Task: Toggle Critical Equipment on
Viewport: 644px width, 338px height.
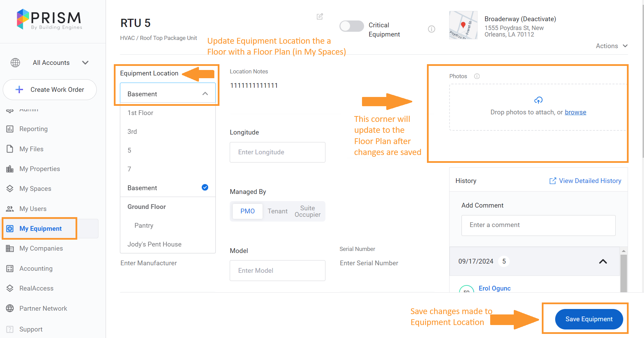Action: (x=351, y=26)
